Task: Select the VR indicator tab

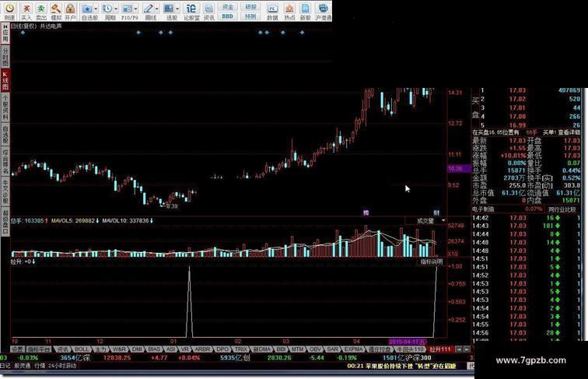Action: click(x=184, y=349)
